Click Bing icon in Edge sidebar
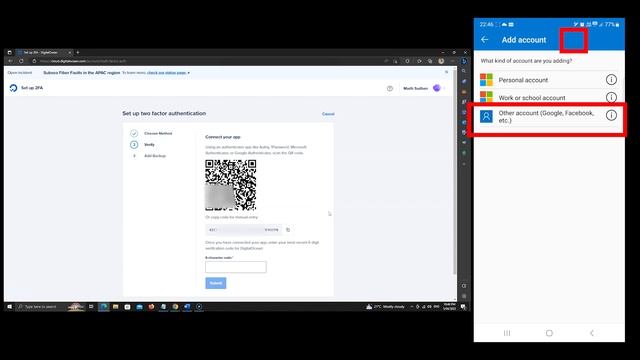640x360 pixels. pos(464,61)
